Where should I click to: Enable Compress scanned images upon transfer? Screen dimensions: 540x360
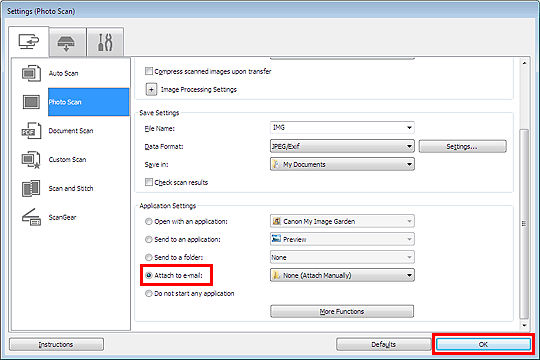(149, 71)
